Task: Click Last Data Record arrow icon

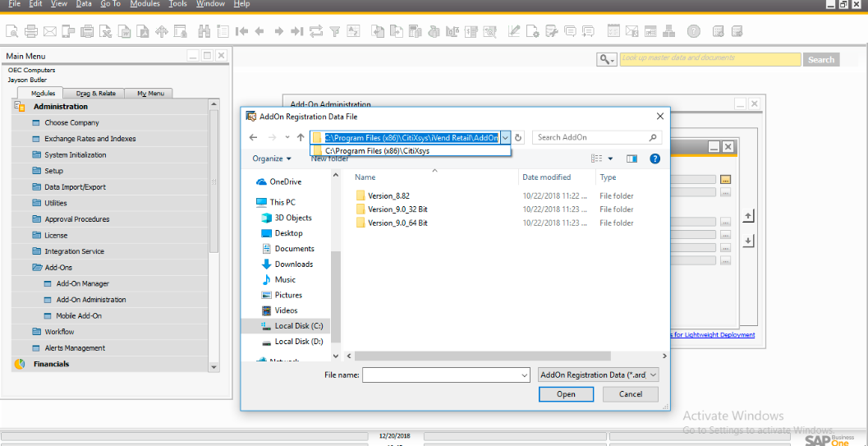Action: 297,31
